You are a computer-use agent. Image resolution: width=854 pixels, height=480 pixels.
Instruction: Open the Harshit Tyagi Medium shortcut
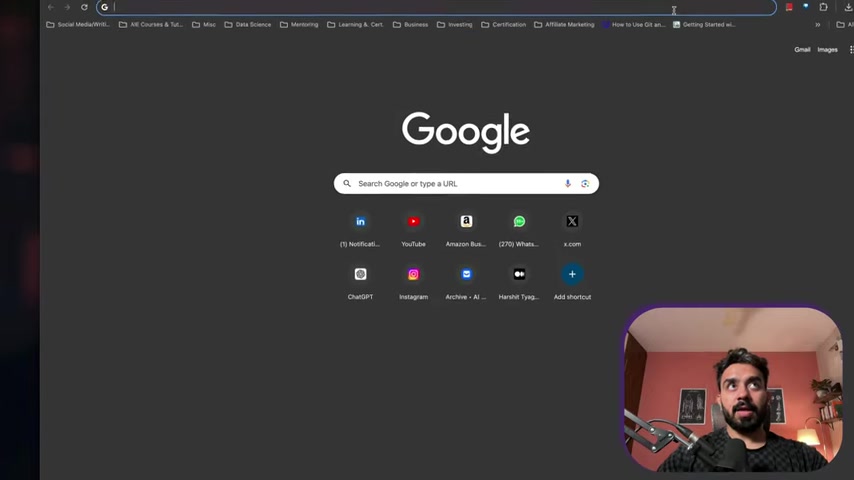pyautogui.click(x=519, y=283)
